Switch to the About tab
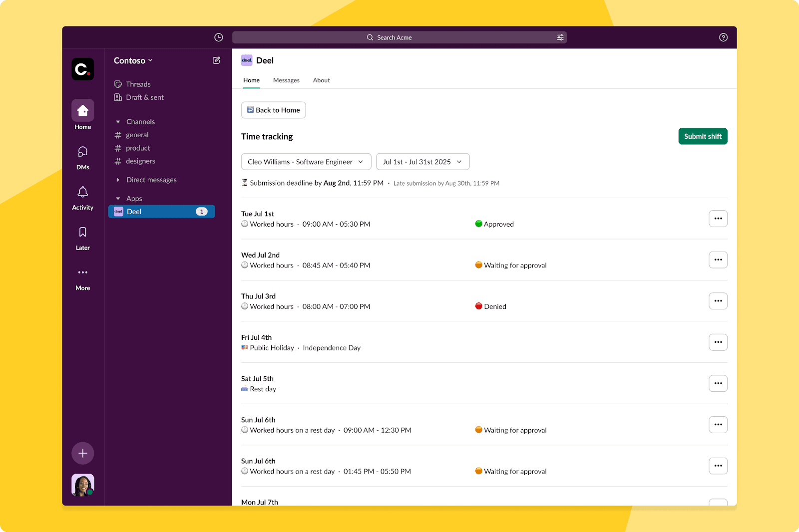799x532 pixels. click(x=321, y=80)
